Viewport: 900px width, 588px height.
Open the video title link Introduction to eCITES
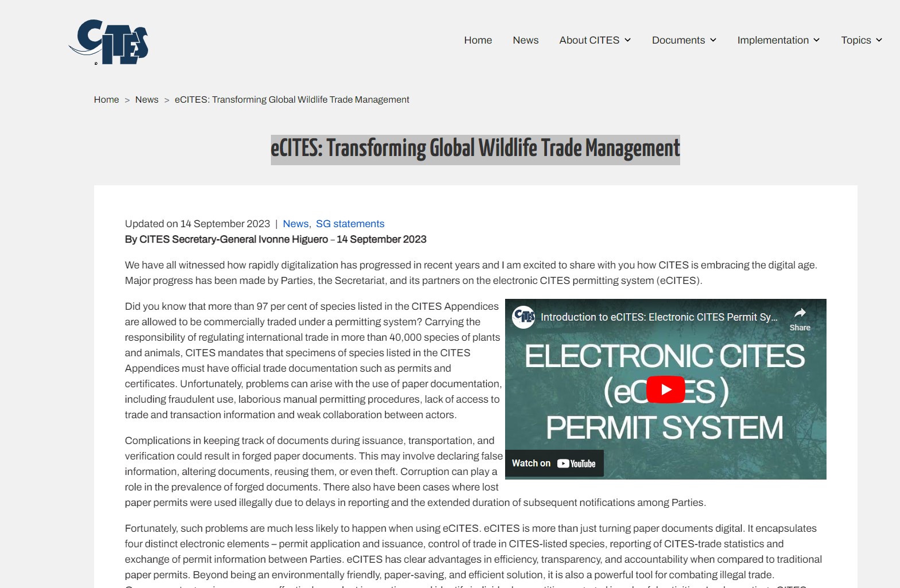point(659,317)
